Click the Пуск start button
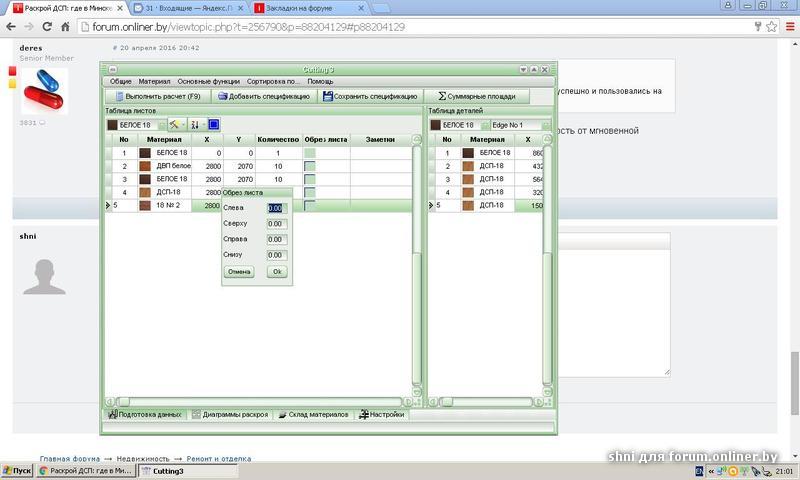Image resolution: width=800 pixels, height=480 pixels. pyautogui.click(x=17, y=470)
